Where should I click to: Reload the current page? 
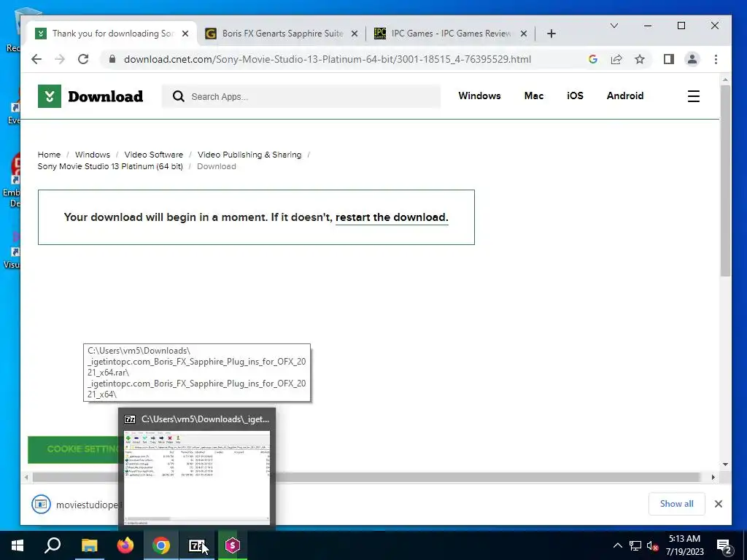[x=83, y=59]
